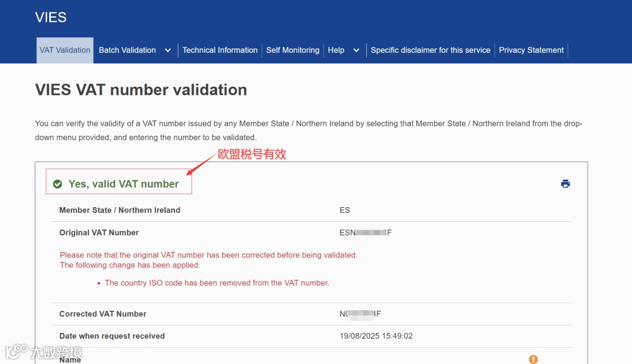
Task: Go to Technical Information
Action: point(220,50)
